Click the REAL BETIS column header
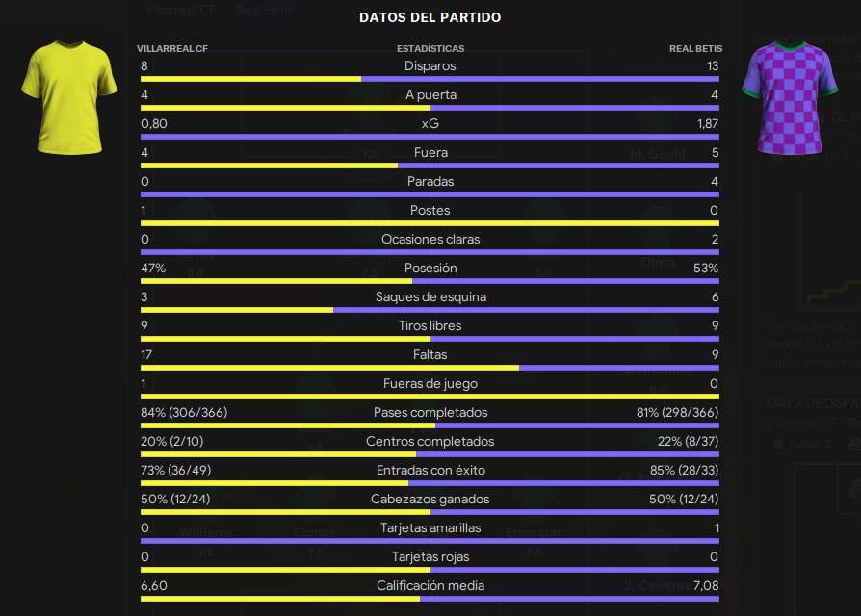 pos(695,49)
